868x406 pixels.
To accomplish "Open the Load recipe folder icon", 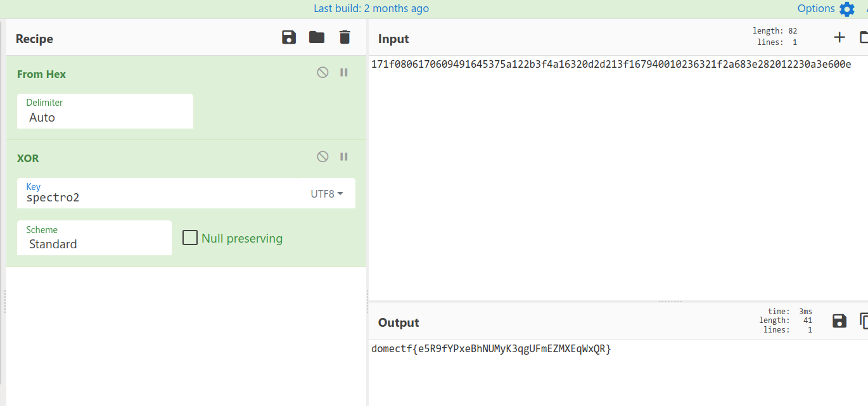I will click(x=317, y=37).
